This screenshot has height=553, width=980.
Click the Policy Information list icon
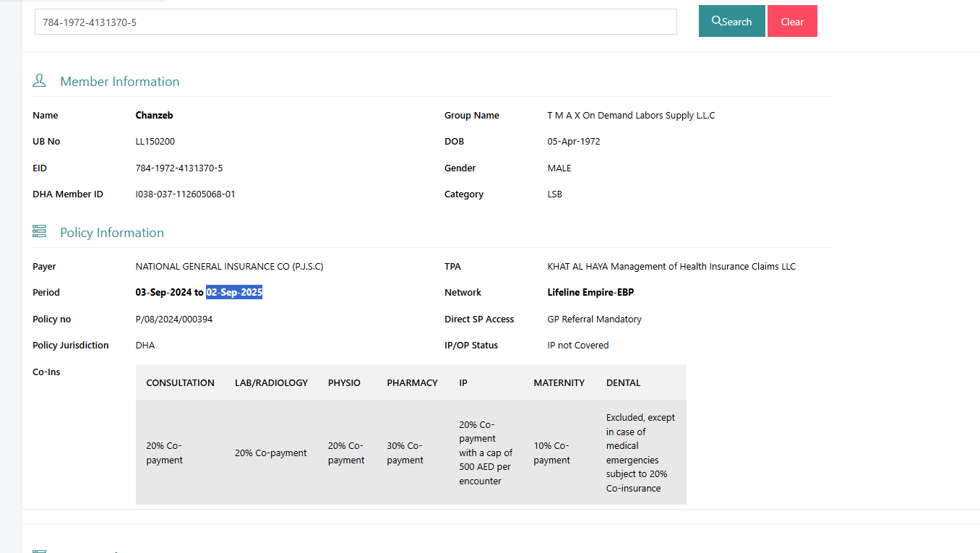click(x=40, y=232)
